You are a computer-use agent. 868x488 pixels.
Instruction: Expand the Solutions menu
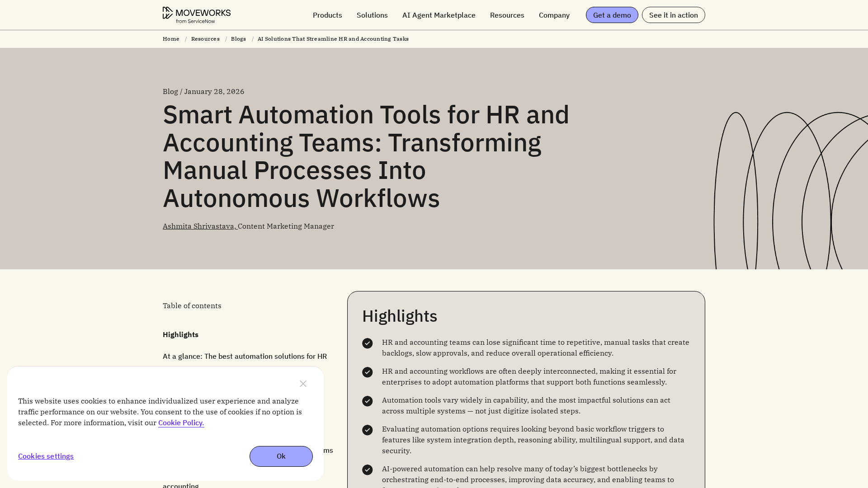pyautogui.click(x=372, y=15)
